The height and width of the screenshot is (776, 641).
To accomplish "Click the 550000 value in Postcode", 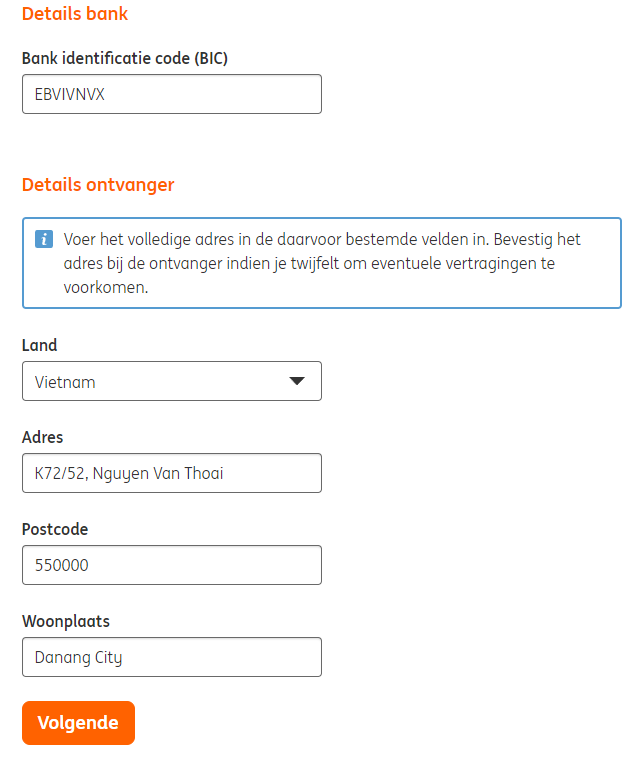I will tap(62, 565).
